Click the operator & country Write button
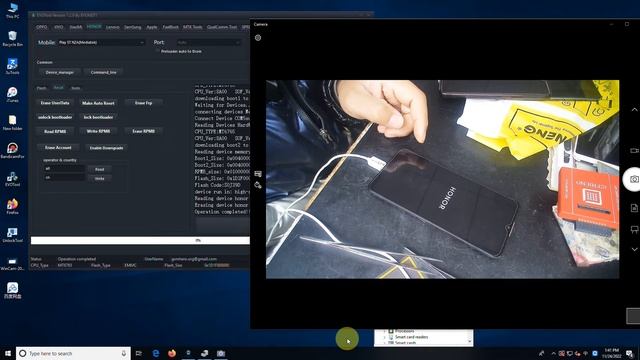The height and width of the screenshot is (360, 640). click(100, 178)
